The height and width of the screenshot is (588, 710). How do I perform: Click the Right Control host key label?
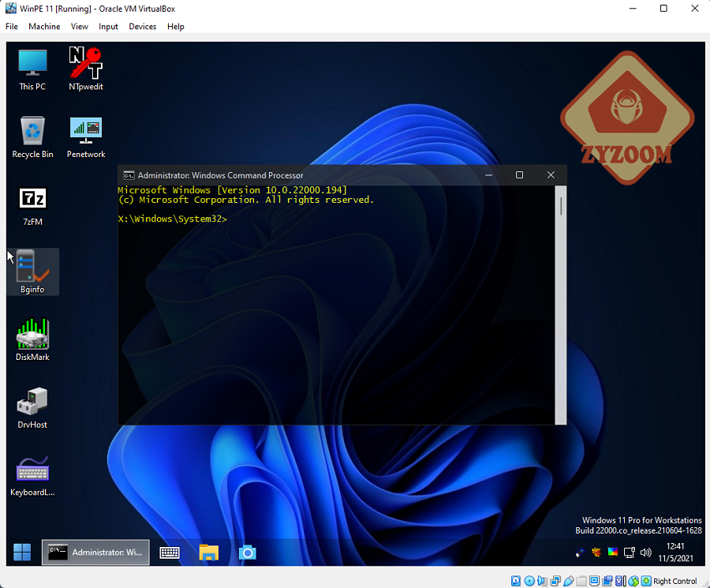click(x=675, y=581)
